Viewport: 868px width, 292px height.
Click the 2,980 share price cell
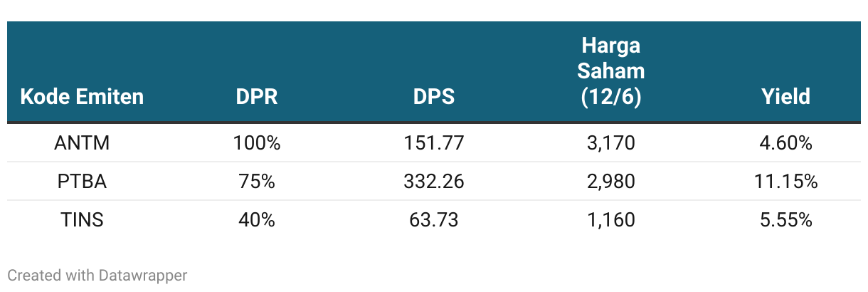[x=611, y=182]
